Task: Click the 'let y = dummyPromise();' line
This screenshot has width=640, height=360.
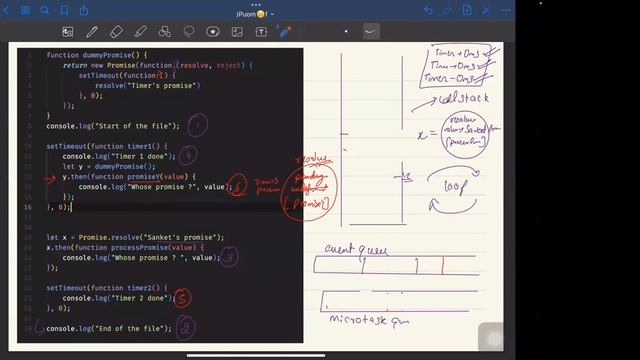Action: (x=109, y=167)
